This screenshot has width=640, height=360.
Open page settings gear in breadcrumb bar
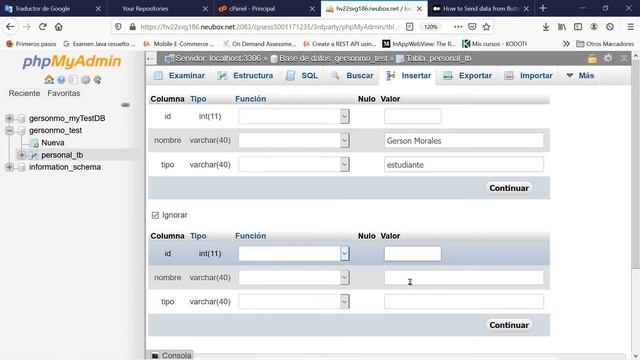[x=608, y=58]
